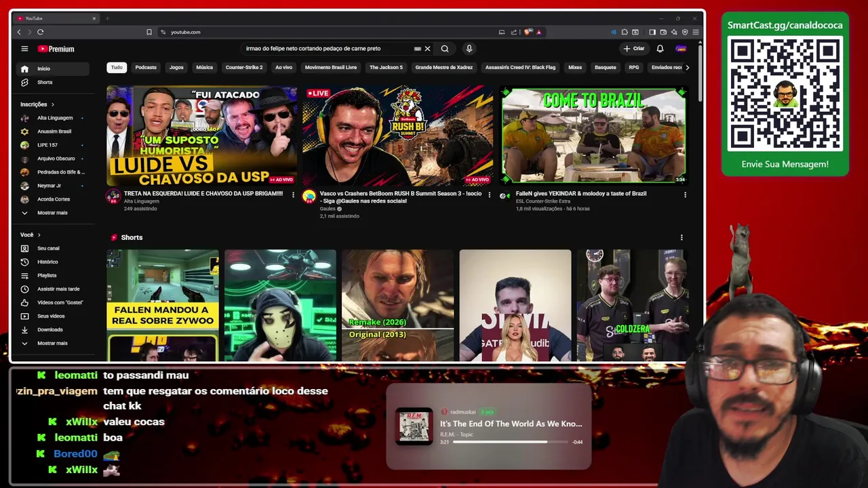
Task: Click the search magnifier button
Action: coord(445,49)
